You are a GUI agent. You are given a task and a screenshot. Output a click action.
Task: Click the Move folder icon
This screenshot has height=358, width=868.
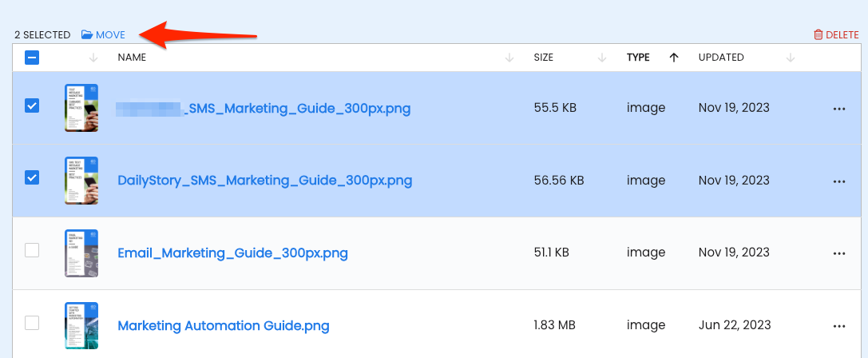tap(87, 35)
